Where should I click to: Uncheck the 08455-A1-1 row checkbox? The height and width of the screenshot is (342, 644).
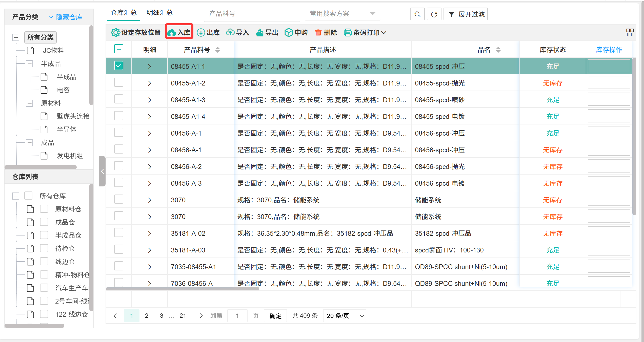click(x=118, y=66)
